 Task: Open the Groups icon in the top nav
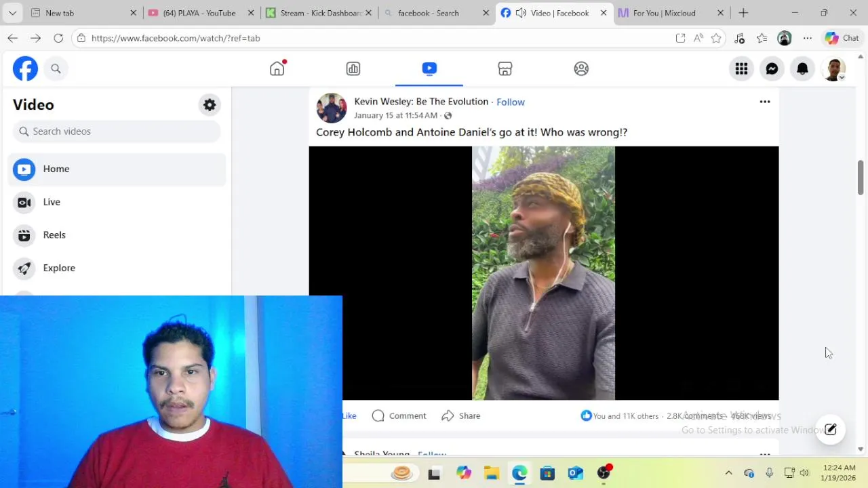[x=581, y=68]
